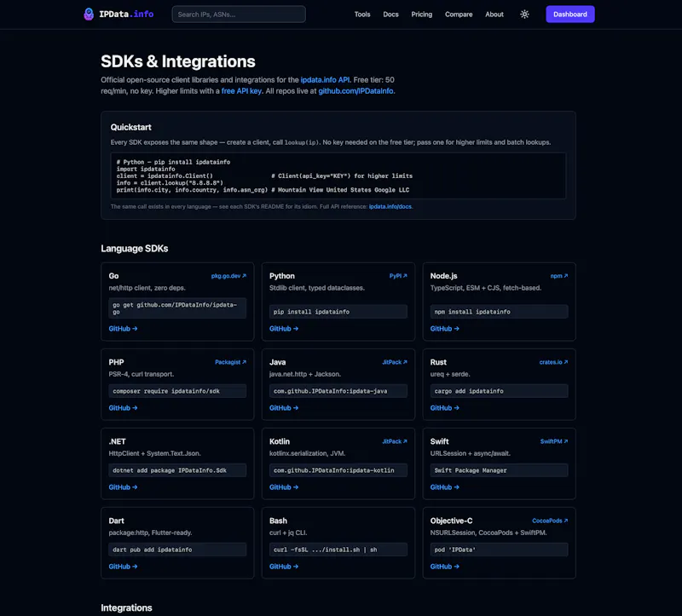Click the 'npm install ipdatainfo' command box
The image size is (682, 616).
pos(499,312)
